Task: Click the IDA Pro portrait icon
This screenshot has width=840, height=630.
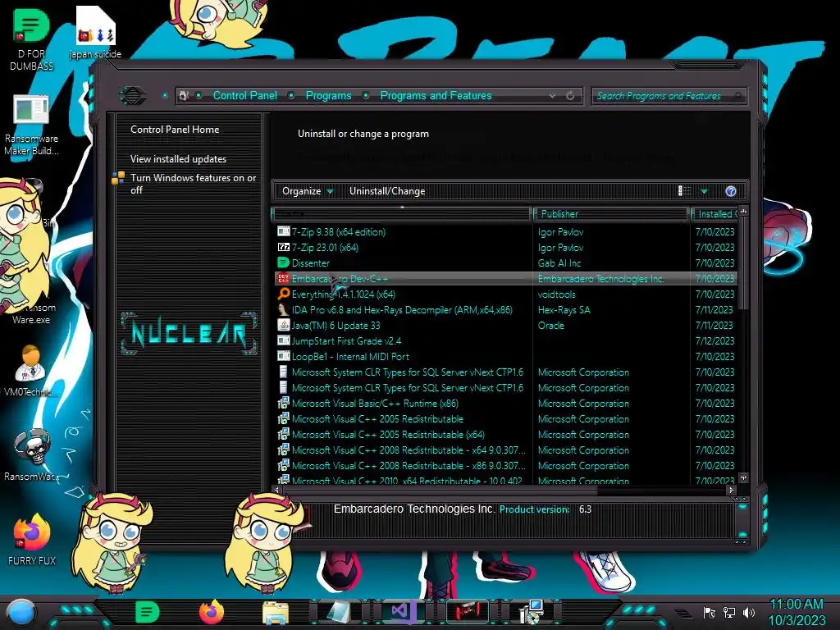Action: [x=283, y=309]
